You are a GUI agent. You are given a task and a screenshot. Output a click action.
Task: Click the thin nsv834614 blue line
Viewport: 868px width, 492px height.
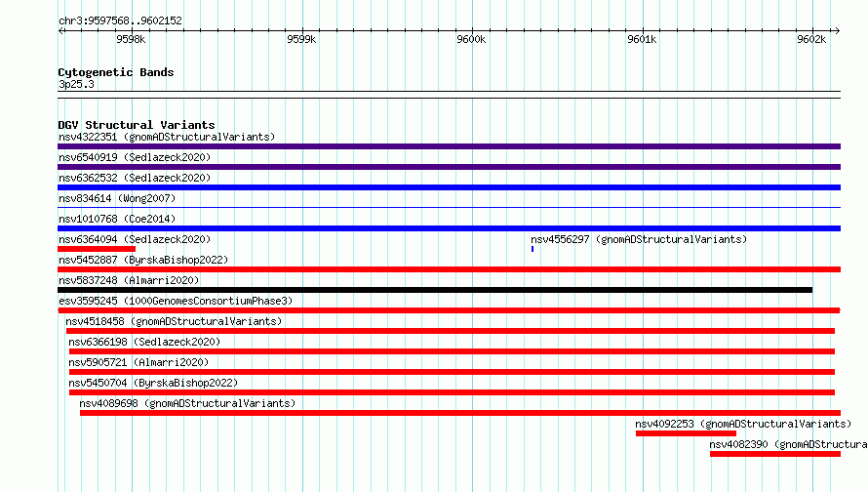click(449, 208)
